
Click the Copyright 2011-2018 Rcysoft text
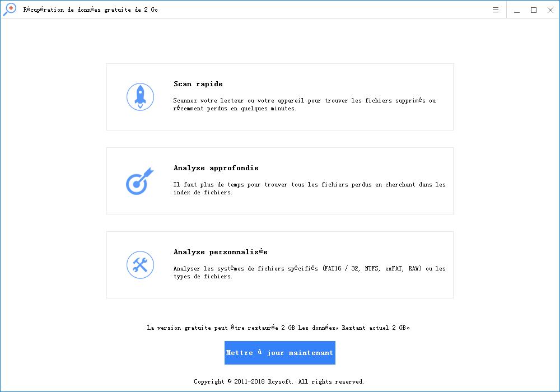pos(279,381)
